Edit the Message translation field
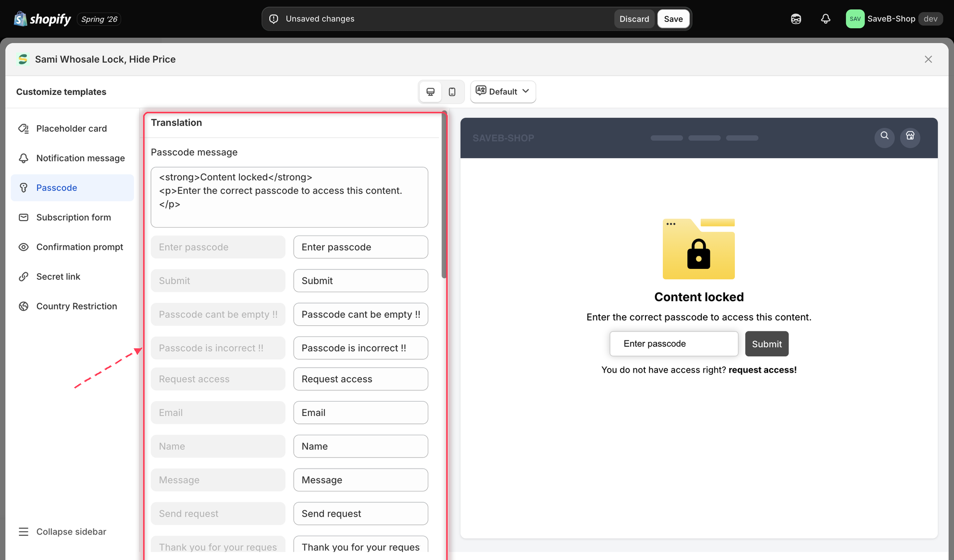The height and width of the screenshot is (560, 954). 361,480
